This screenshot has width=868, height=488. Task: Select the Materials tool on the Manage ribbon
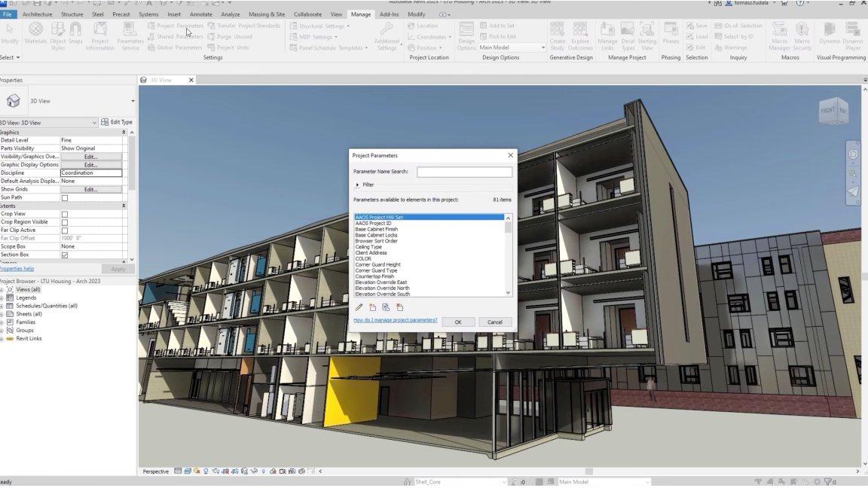tap(35, 31)
